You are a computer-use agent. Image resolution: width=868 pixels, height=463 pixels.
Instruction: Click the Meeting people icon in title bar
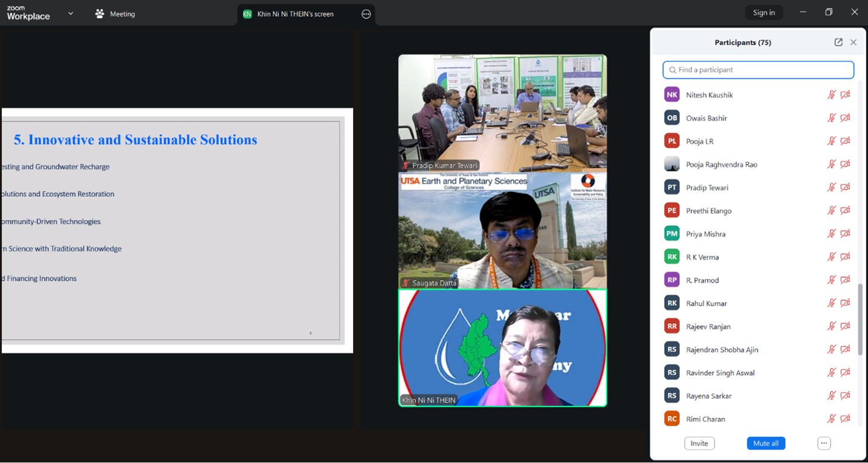tap(100, 13)
